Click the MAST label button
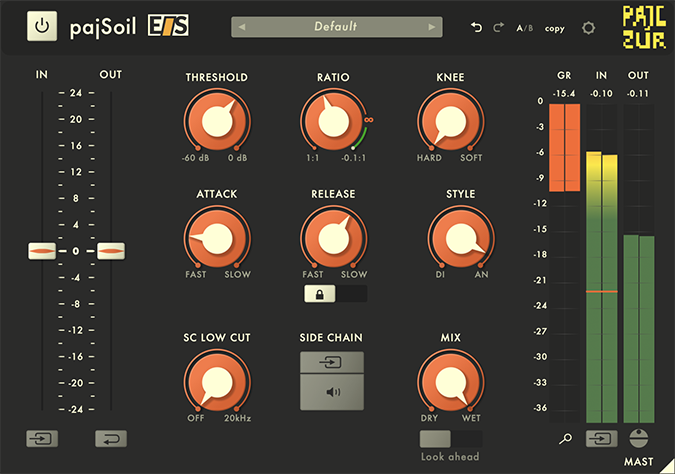675x474 pixels. point(639,461)
